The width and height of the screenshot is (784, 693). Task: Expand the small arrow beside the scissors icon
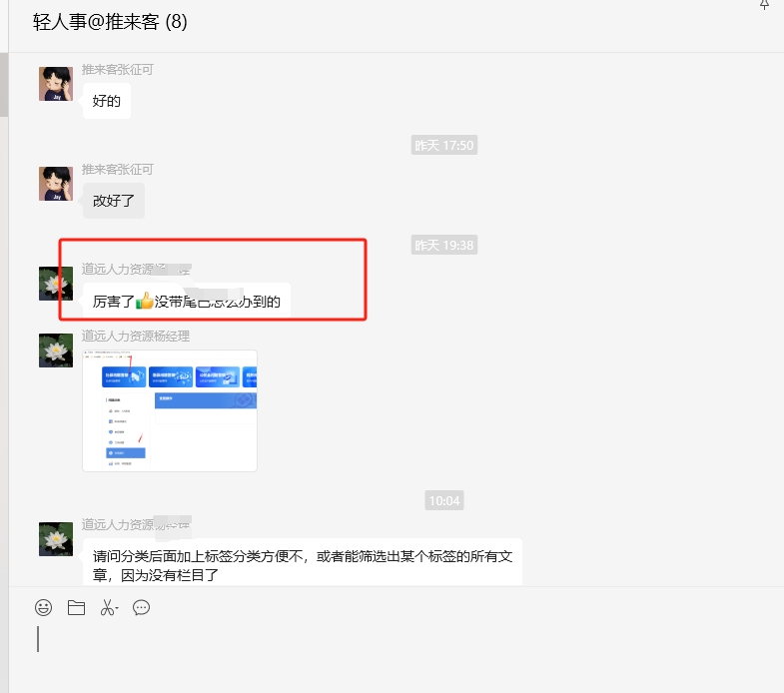click(118, 610)
